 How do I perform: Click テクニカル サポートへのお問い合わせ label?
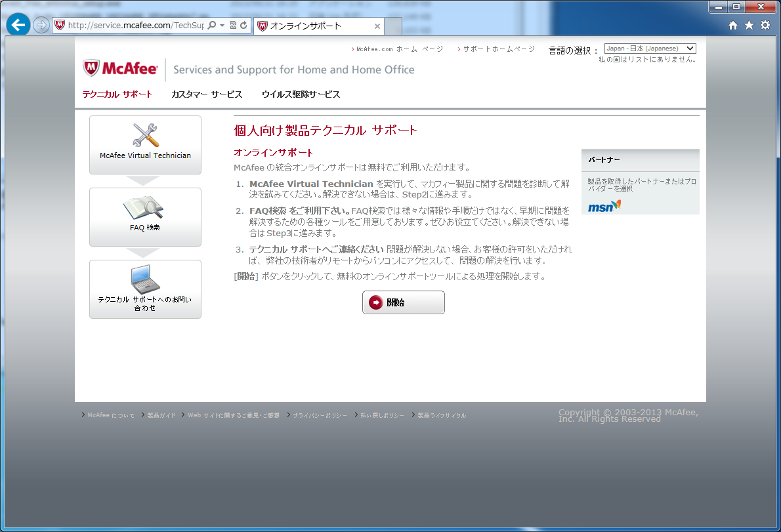[145, 304]
